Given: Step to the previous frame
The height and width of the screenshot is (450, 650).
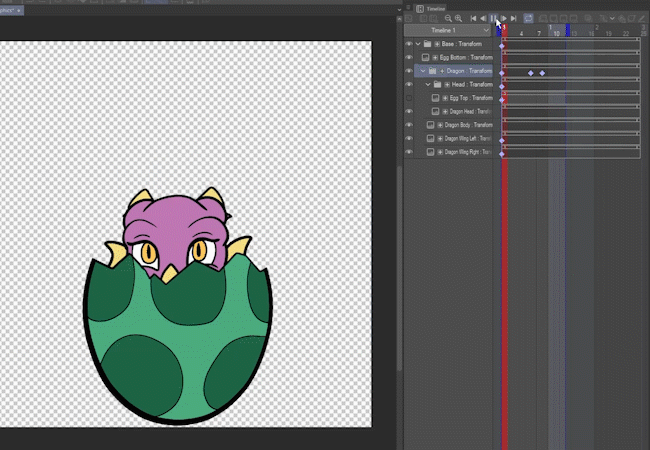Looking at the screenshot, I should point(483,18).
